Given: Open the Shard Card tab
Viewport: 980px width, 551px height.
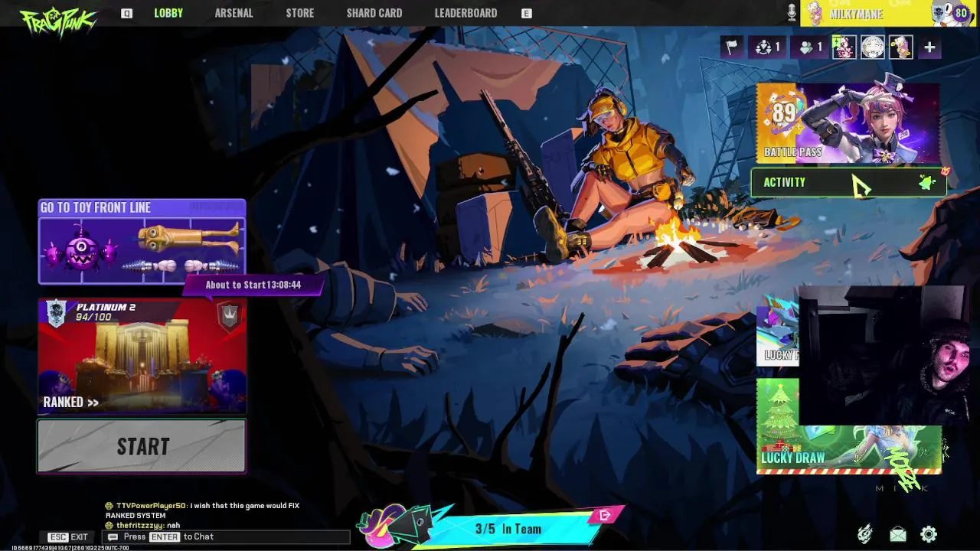Looking at the screenshot, I should point(374,13).
